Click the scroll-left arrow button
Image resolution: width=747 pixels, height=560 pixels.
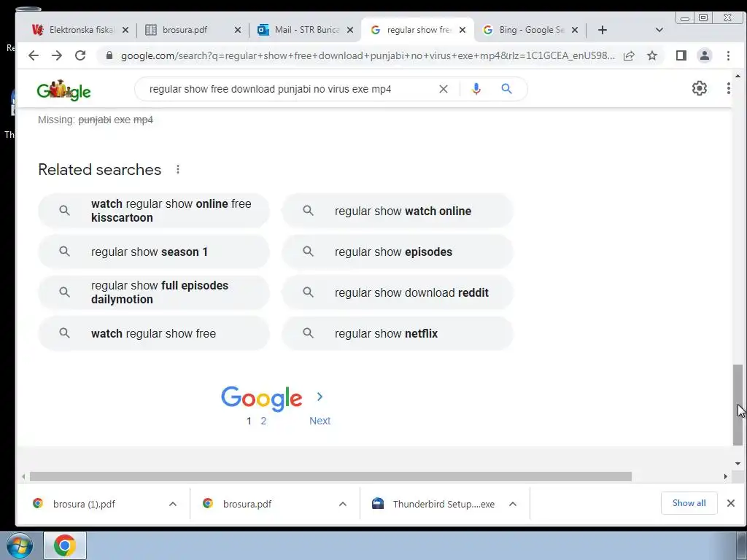[x=23, y=476]
